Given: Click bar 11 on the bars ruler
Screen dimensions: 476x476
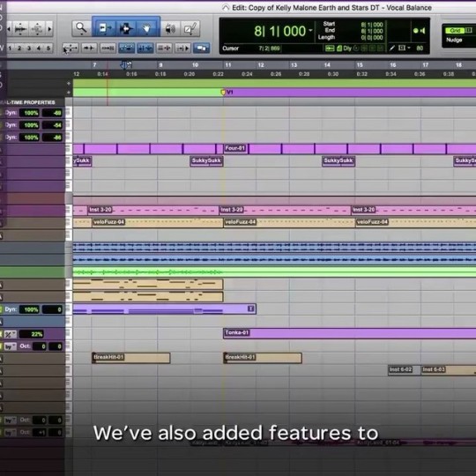Looking at the screenshot, I should 228,65.
